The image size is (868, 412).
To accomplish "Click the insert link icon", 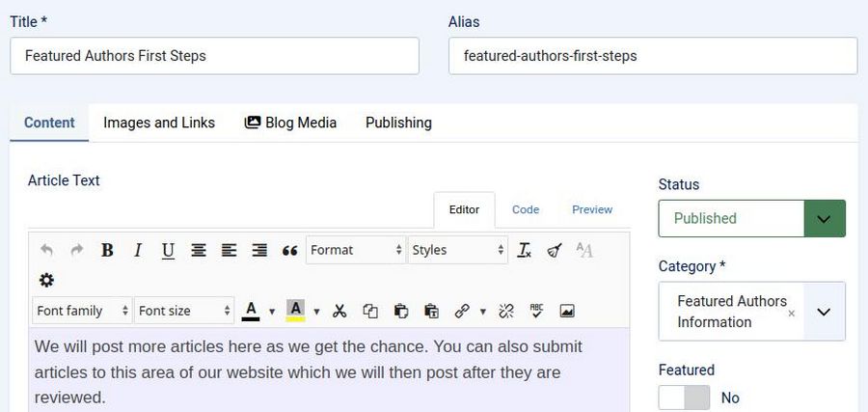I will click(x=462, y=311).
